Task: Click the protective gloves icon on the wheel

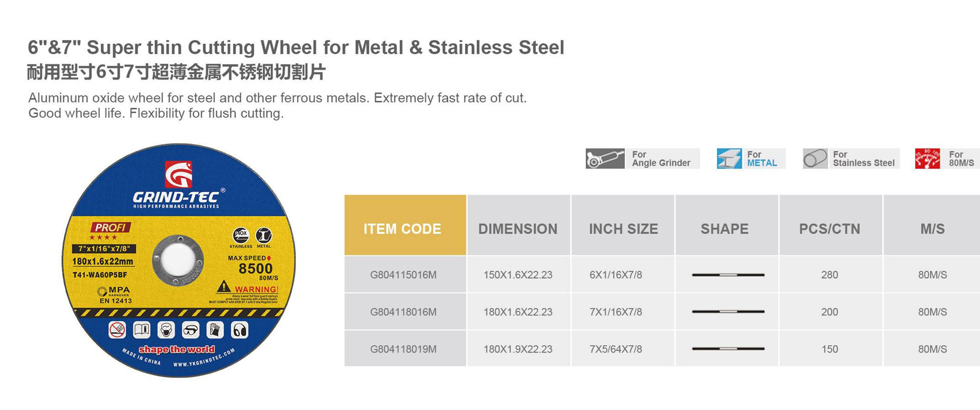Action: pyautogui.click(x=215, y=330)
